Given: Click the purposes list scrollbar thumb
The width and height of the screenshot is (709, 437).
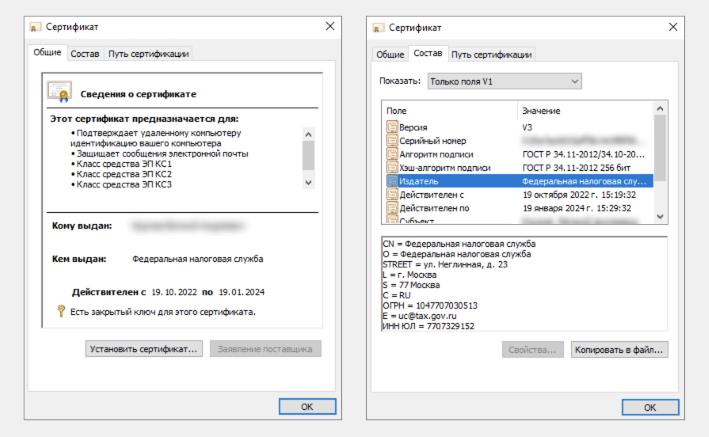Looking at the screenshot, I should [x=308, y=155].
